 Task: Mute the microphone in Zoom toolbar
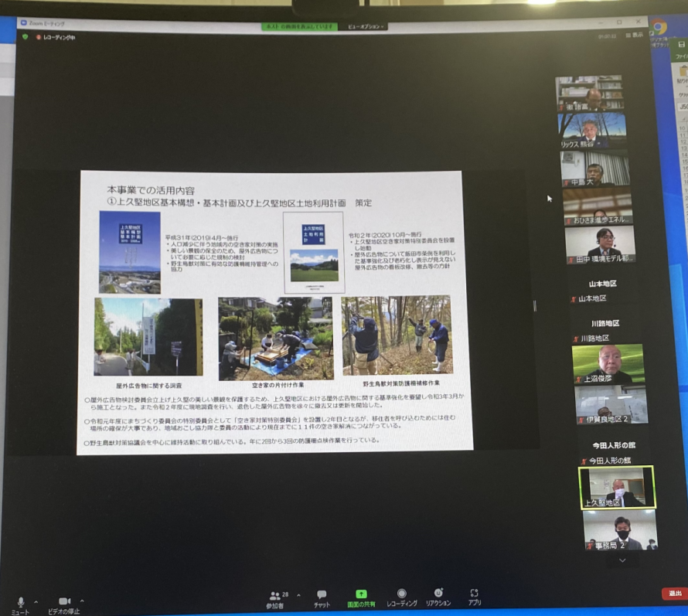tap(20, 602)
